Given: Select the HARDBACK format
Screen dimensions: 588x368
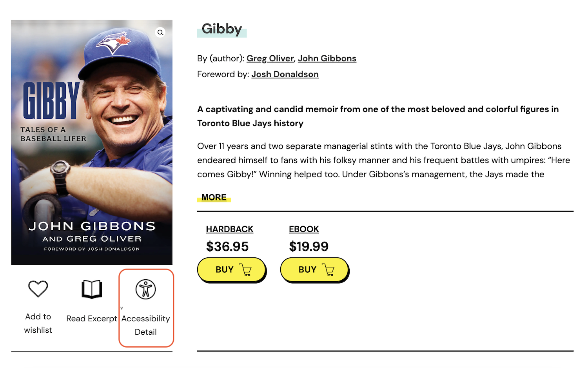Looking at the screenshot, I should click(230, 229).
